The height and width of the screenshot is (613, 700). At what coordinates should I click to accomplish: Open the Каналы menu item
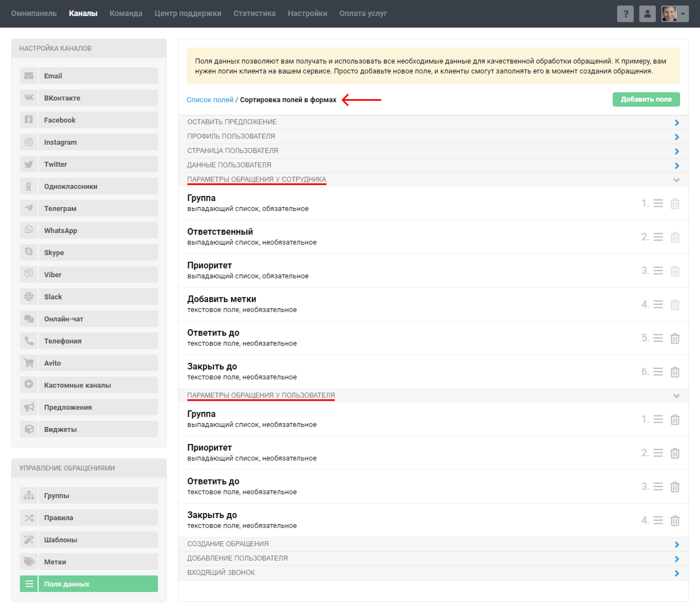(x=83, y=13)
